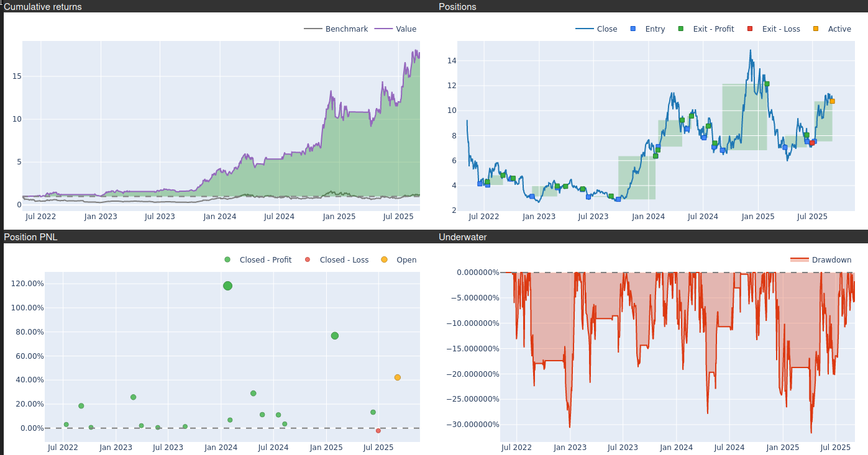Click the green Exit - Profit legend square
The width and height of the screenshot is (868, 455).
tap(681, 29)
